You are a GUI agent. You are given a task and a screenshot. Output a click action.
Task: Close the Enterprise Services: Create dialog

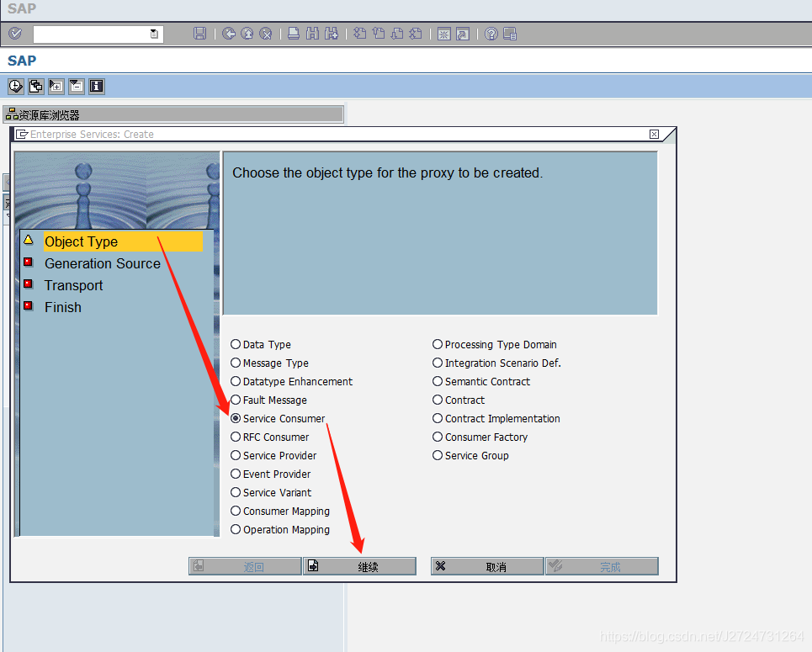tap(654, 134)
